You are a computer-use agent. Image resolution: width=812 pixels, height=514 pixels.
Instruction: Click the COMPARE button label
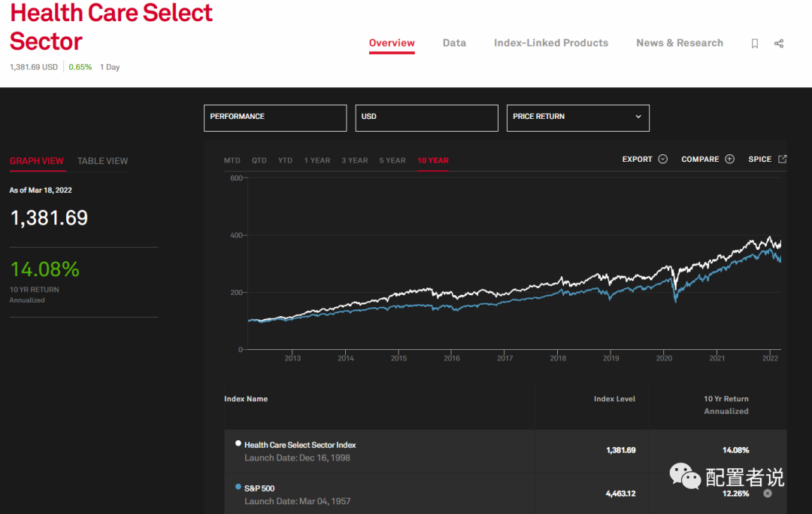coord(700,159)
